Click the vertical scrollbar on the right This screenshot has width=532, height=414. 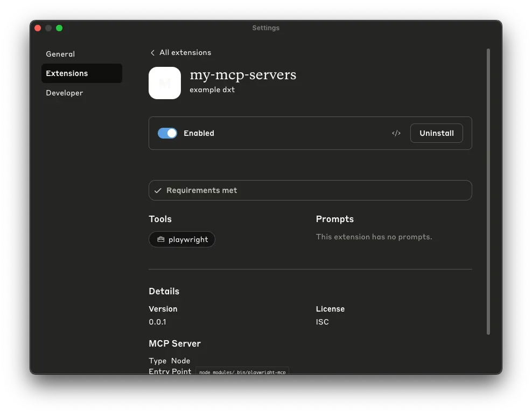488,191
